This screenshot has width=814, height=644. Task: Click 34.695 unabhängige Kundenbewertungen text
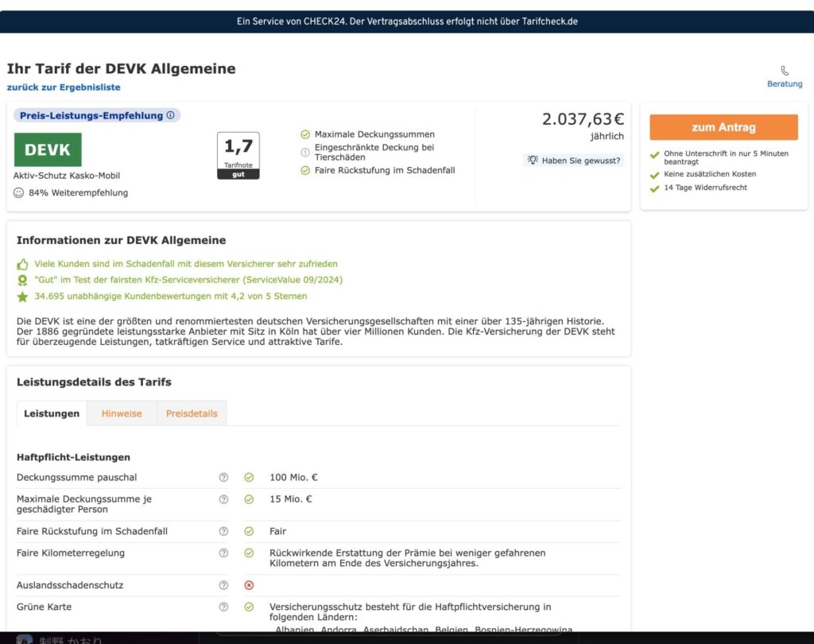coord(171,296)
